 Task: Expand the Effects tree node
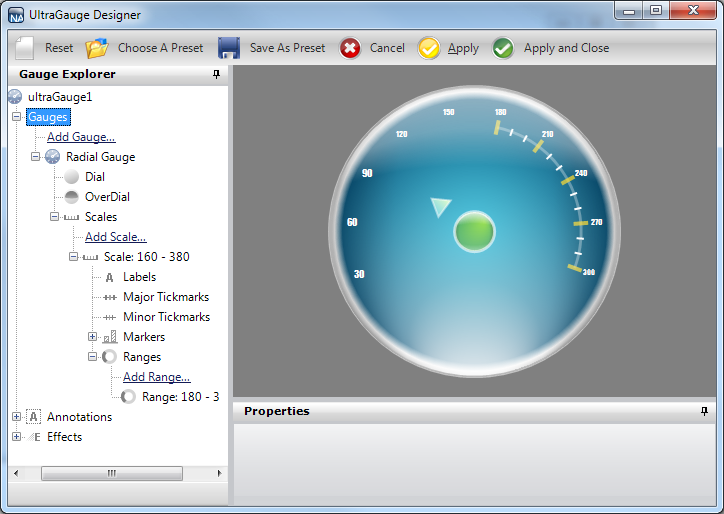pos(17,437)
